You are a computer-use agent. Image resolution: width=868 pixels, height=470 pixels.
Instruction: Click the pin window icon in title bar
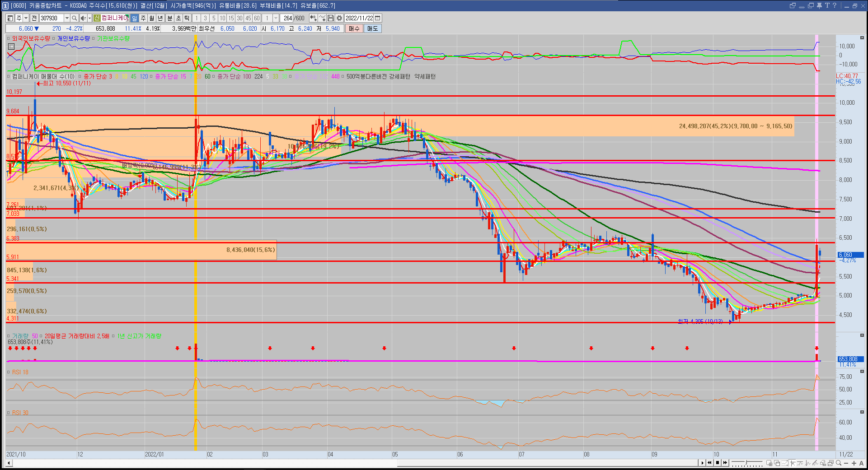[819, 5]
